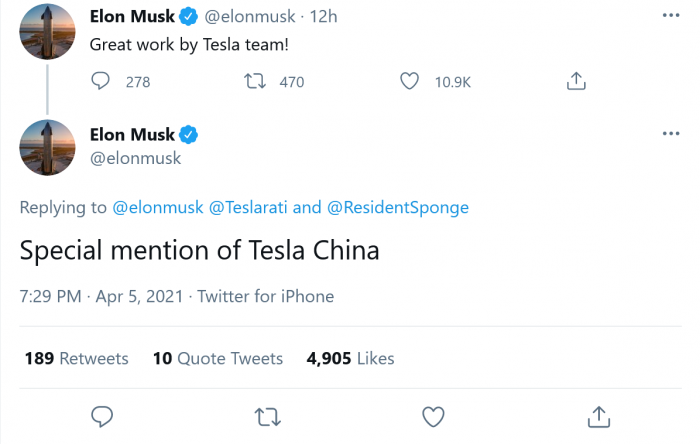Like the "Great work by Tesla team!" tweet
700x444 pixels.
coord(408,82)
